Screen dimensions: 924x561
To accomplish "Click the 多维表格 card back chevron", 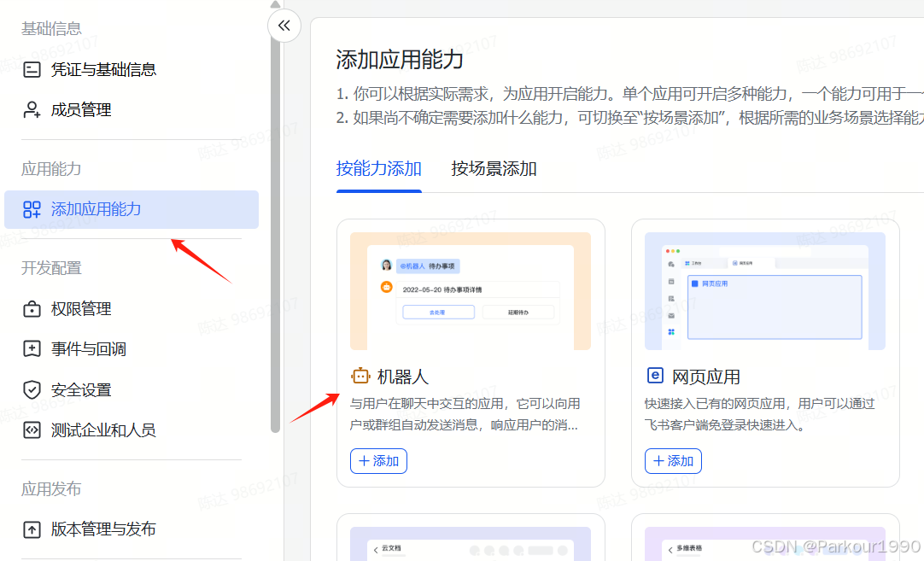I will (670, 549).
